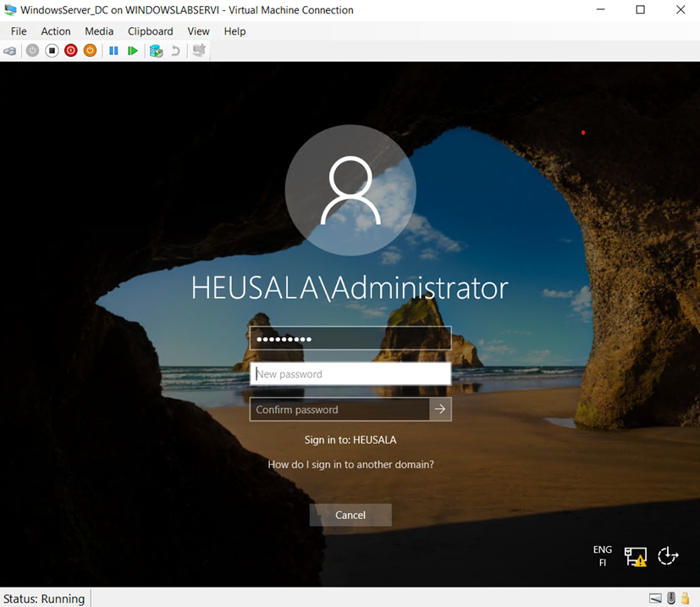The image size is (700, 607).
Task: Create a checkpoint of the VM
Action: click(x=156, y=51)
